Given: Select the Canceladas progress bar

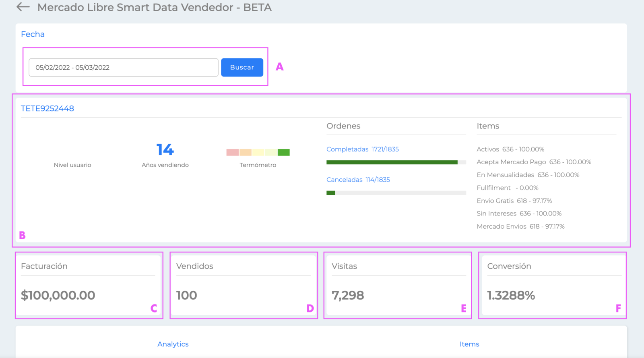Looking at the screenshot, I should (x=396, y=193).
